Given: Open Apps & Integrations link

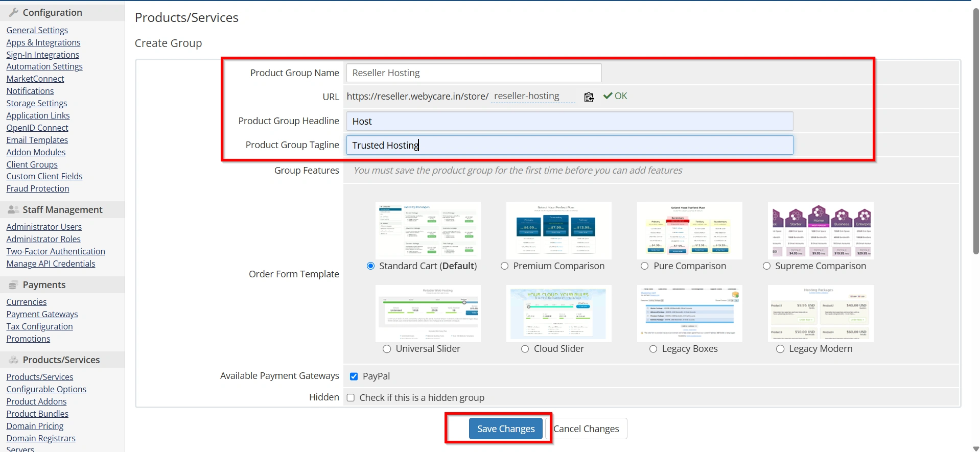Looking at the screenshot, I should (x=43, y=42).
